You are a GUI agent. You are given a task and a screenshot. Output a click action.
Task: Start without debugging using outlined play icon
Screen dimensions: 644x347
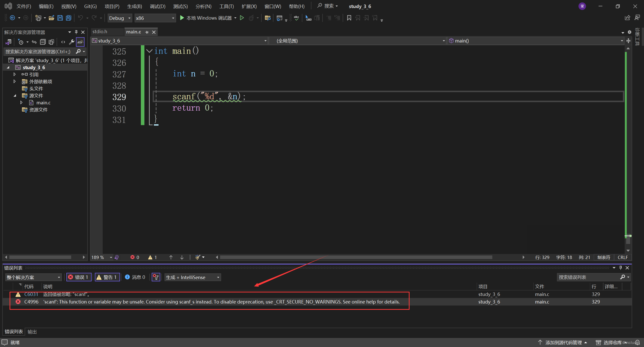pyautogui.click(x=242, y=18)
